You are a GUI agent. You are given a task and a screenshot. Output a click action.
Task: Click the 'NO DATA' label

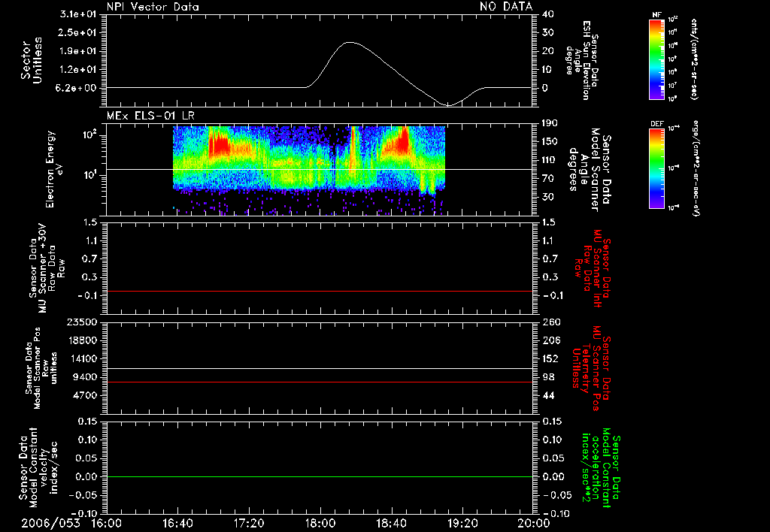(506, 7)
